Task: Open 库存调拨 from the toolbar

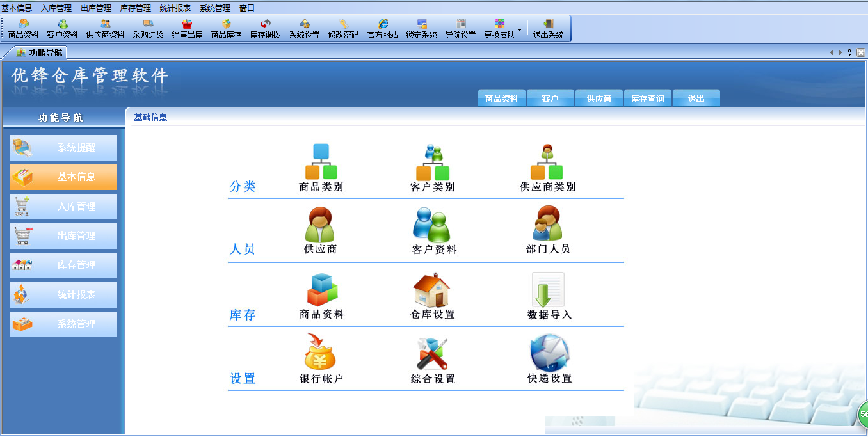Action: [265, 28]
